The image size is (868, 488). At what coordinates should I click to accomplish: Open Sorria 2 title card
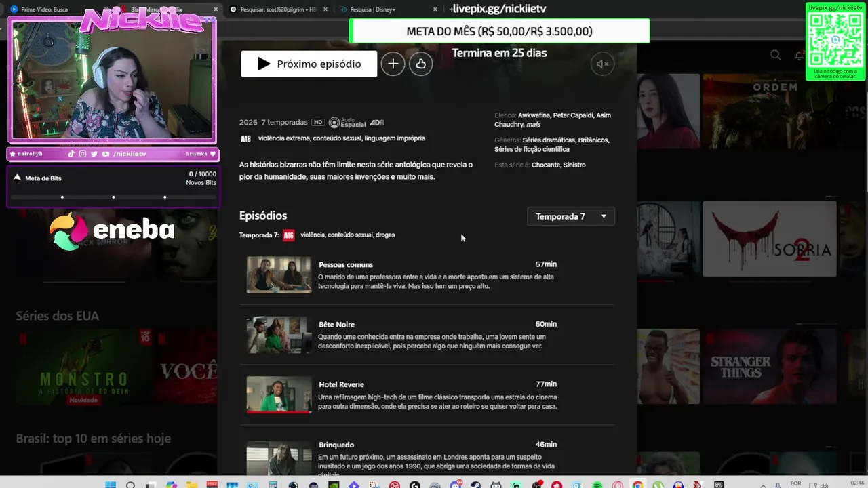pyautogui.click(x=769, y=239)
